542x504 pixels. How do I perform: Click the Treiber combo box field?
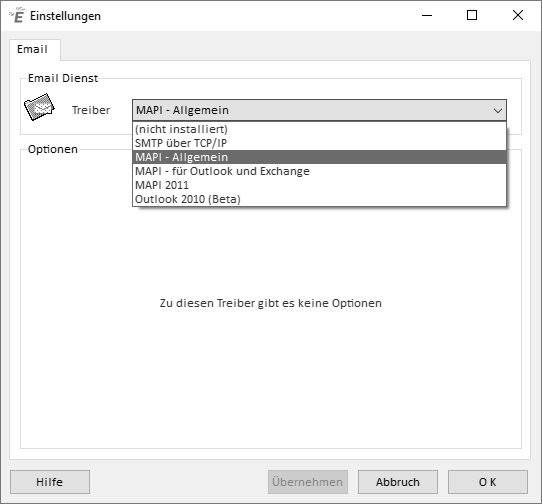pyautogui.click(x=319, y=110)
